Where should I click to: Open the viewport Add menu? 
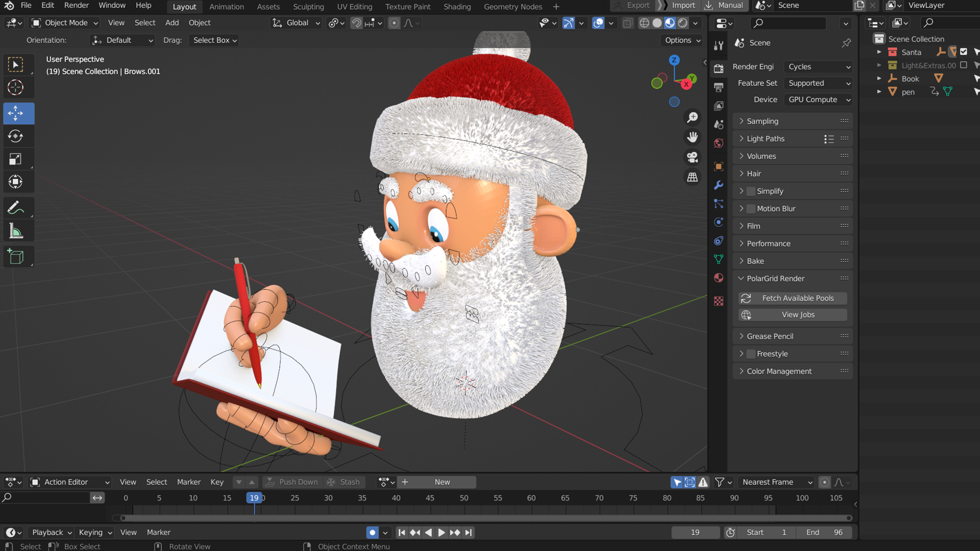click(x=172, y=23)
